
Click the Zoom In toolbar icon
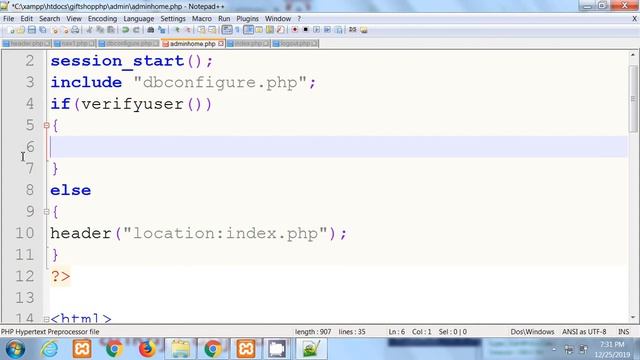177,30
